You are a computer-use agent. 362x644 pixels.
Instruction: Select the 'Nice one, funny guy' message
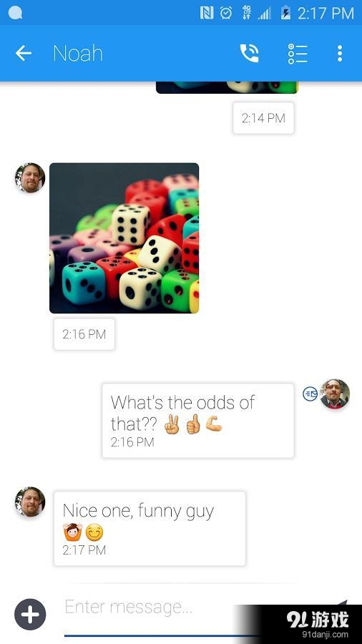pyautogui.click(x=150, y=528)
